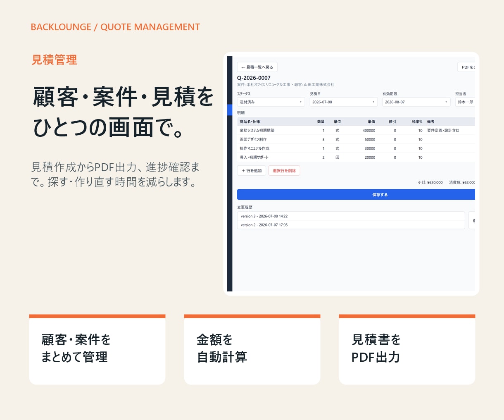Click the remark 要件定義・設計含む cell
This screenshot has width=504, height=420.
(443, 131)
